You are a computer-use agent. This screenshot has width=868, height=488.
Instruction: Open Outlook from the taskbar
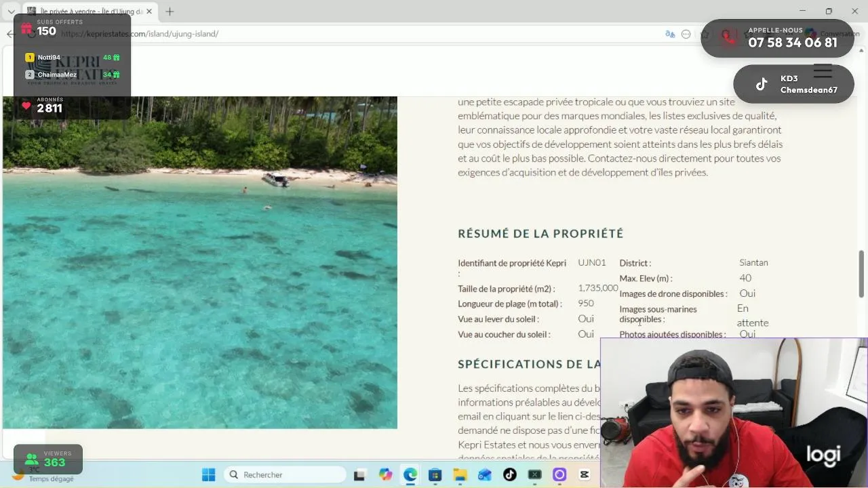pos(485,474)
